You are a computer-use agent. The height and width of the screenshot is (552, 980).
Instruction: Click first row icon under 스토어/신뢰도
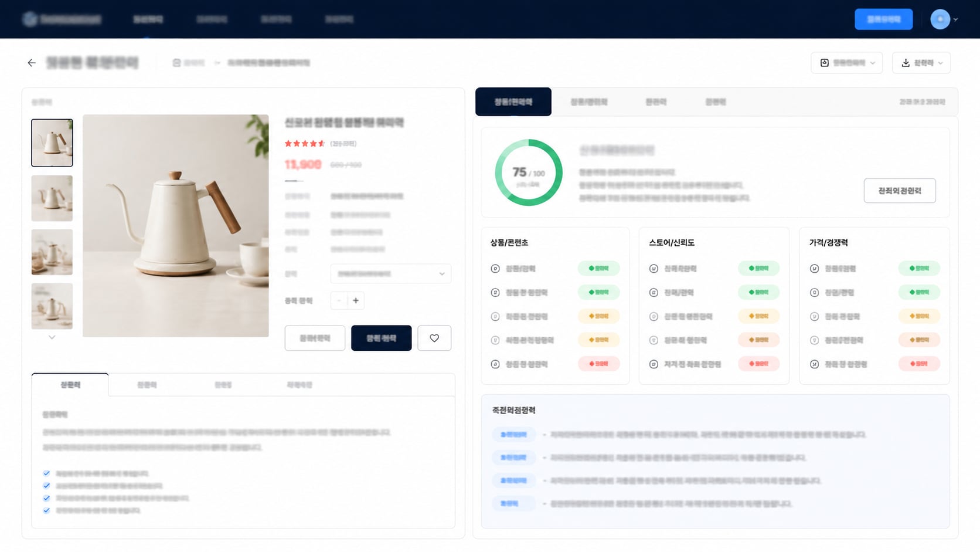point(654,269)
